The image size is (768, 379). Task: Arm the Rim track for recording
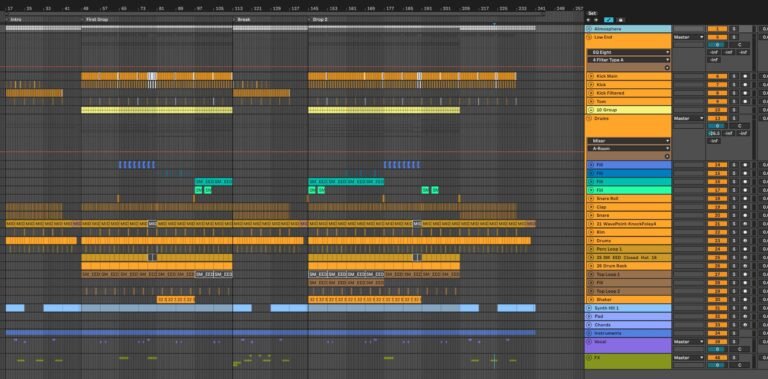click(x=745, y=232)
